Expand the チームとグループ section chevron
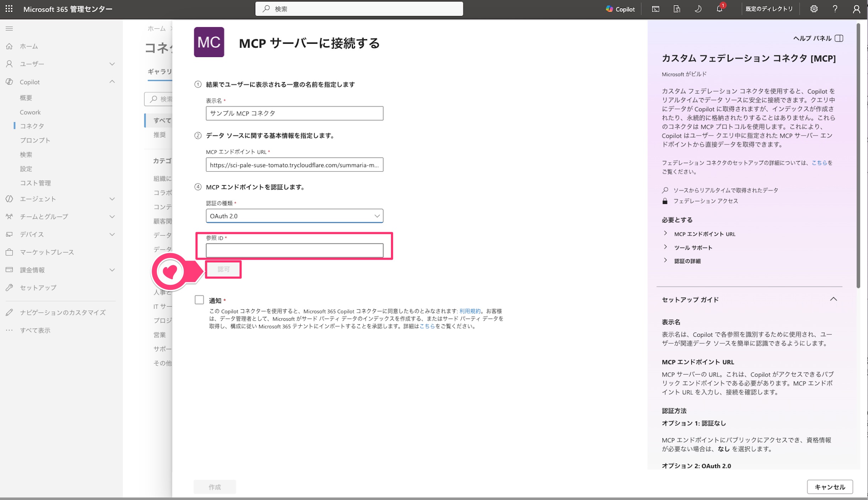Screen dimensions: 868x500 (112, 217)
